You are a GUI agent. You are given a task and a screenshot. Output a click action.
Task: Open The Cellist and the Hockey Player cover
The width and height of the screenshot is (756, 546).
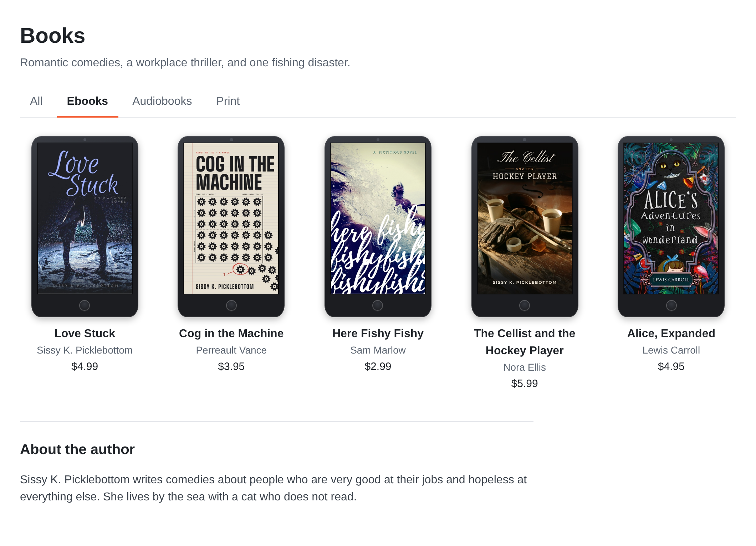point(525,218)
